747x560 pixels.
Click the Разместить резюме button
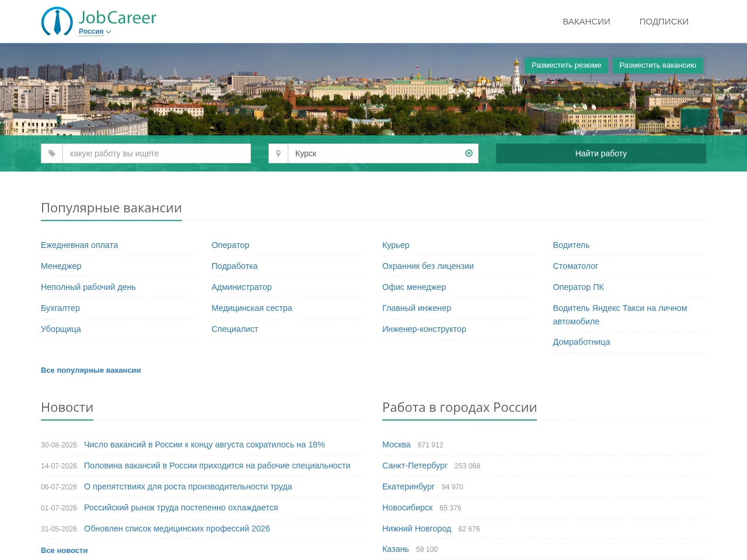coord(566,65)
